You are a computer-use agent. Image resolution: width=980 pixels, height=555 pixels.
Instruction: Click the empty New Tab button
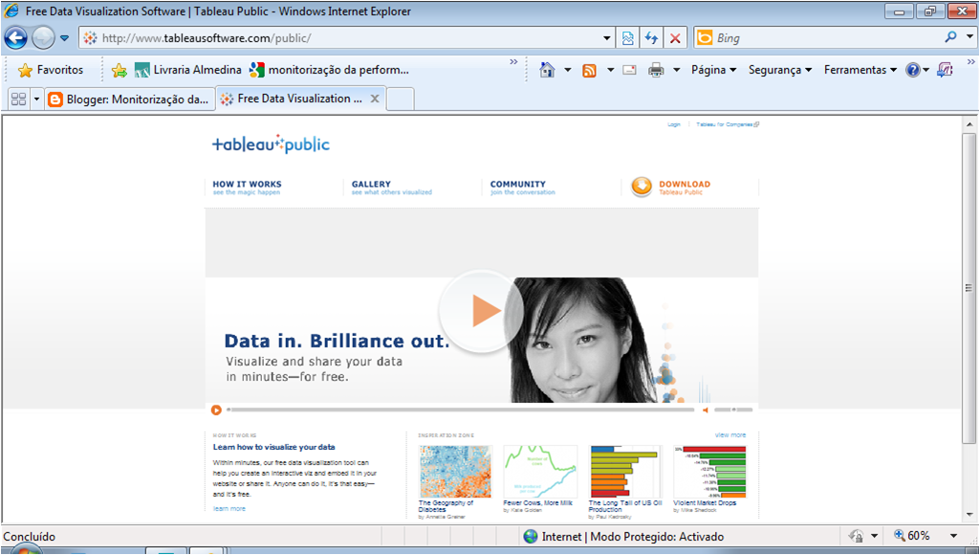(400, 99)
